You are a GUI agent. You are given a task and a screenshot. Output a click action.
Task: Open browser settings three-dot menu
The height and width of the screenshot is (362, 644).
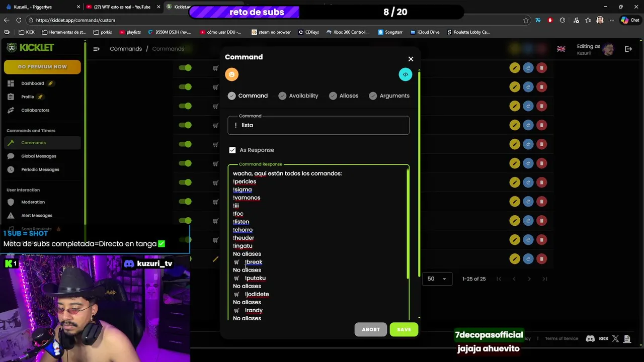(x=611, y=20)
